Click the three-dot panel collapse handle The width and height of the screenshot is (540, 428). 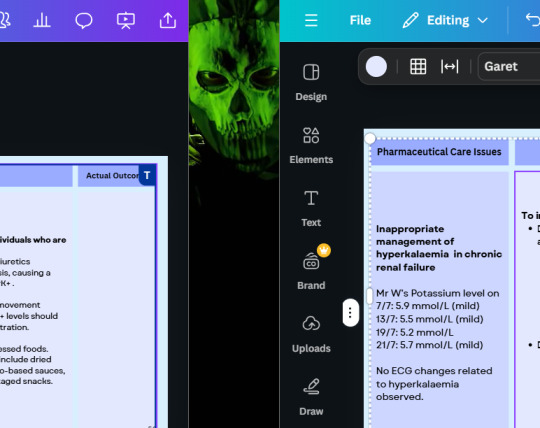pos(350,312)
